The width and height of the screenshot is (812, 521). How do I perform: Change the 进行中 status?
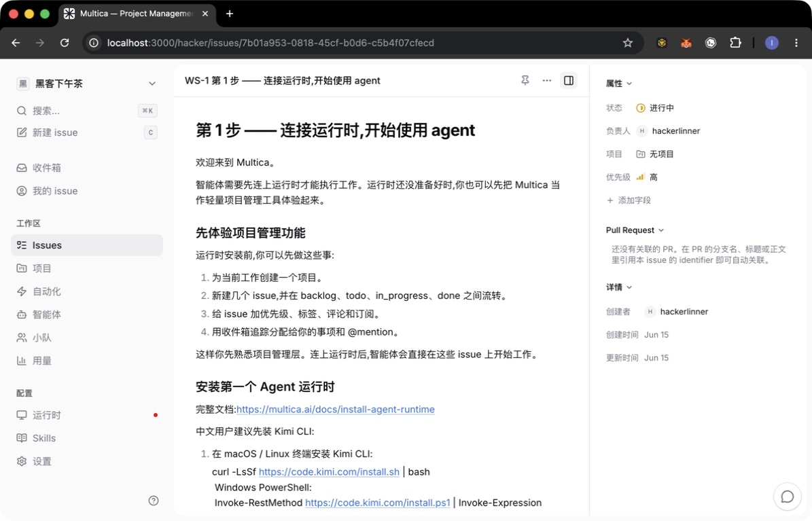[x=655, y=108]
